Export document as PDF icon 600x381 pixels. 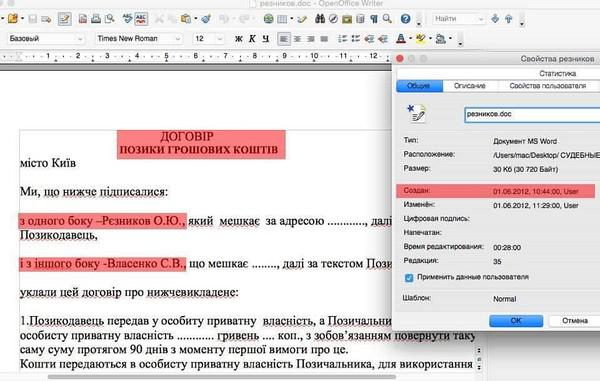point(83,19)
